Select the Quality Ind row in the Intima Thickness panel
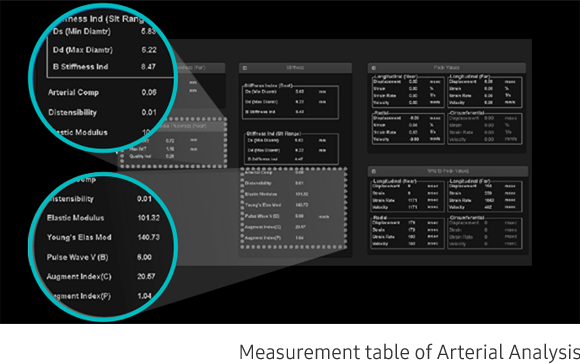The width and height of the screenshot is (580, 364). click(152, 156)
